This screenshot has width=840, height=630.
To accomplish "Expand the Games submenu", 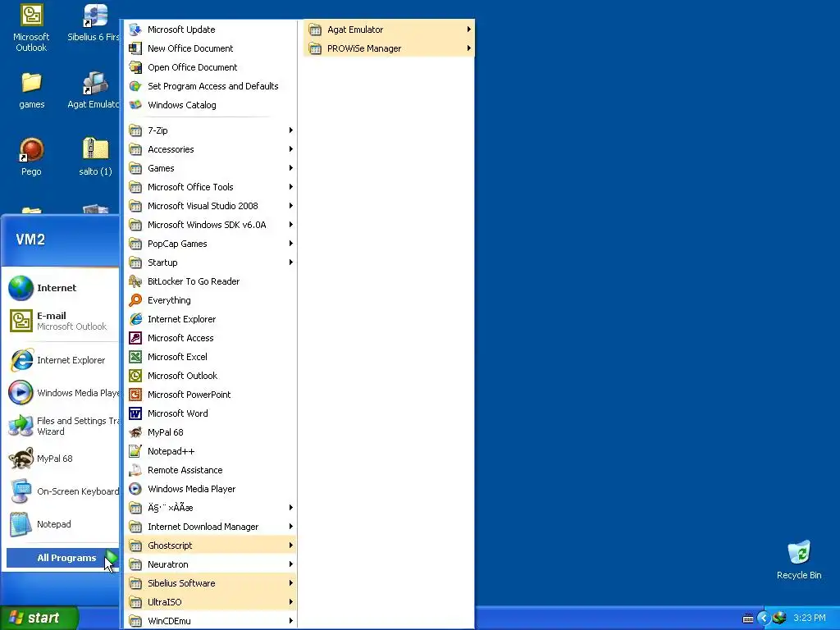I will point(210,168).
